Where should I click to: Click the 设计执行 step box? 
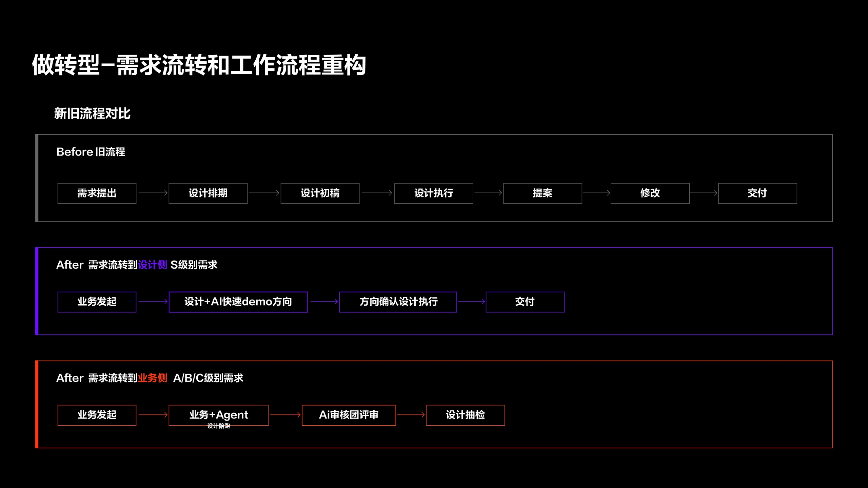click(x=434, y=193)
